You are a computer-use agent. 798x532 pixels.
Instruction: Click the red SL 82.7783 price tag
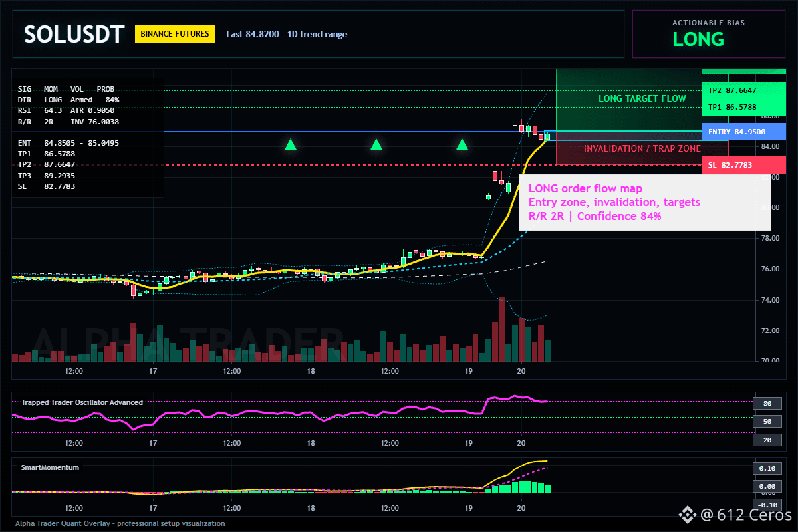pos(743,165)
